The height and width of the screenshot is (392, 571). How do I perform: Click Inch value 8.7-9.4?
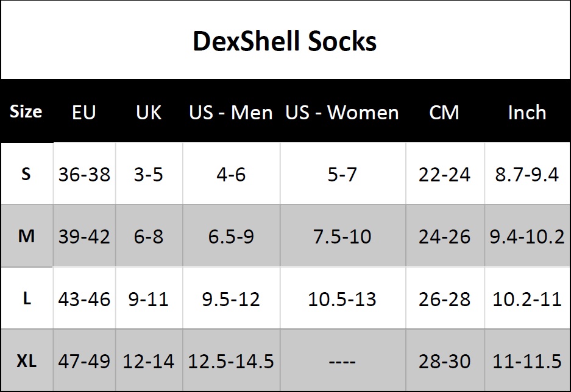pos(527,174)
